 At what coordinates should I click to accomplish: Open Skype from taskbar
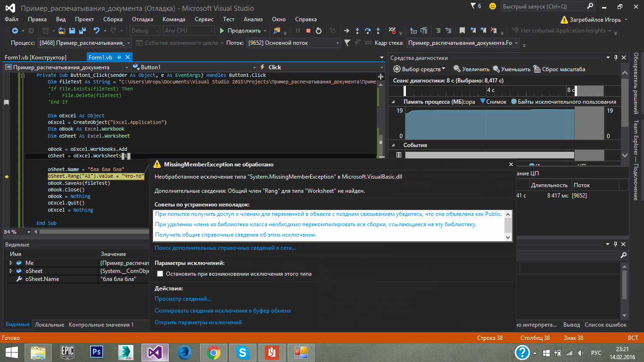click(243, 352)
